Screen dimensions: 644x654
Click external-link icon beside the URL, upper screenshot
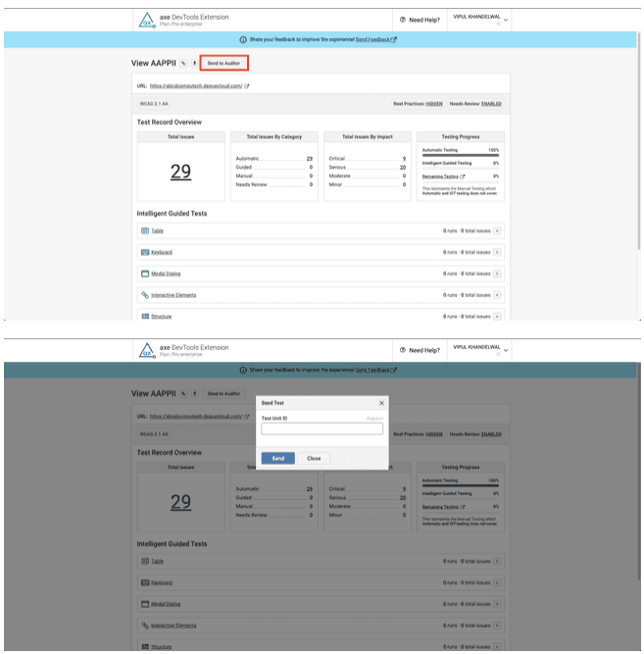tap(246, 86)
